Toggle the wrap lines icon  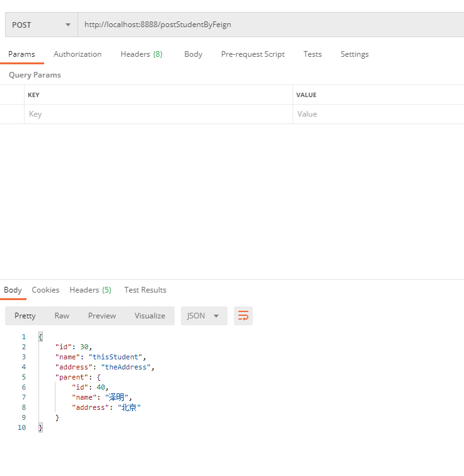click(243, 316)
